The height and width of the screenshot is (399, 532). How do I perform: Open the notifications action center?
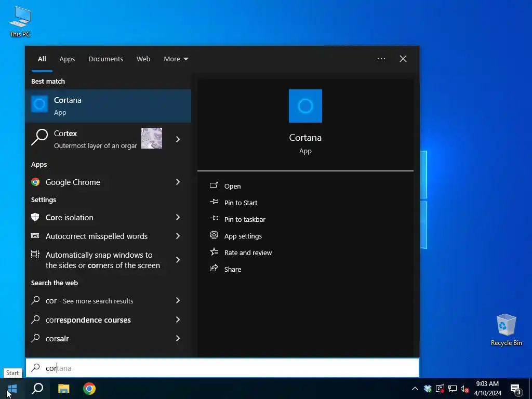[516, 389]
